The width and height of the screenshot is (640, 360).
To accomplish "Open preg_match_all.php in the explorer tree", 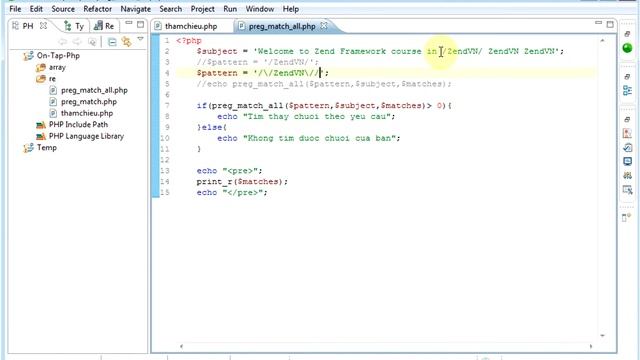I will coord(94,90).
